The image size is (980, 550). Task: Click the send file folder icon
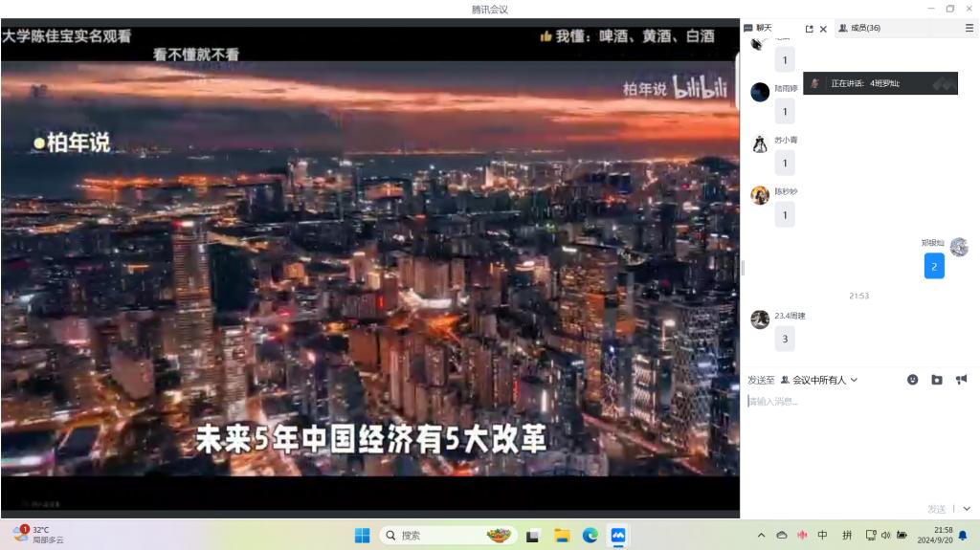tap(937, 380)
